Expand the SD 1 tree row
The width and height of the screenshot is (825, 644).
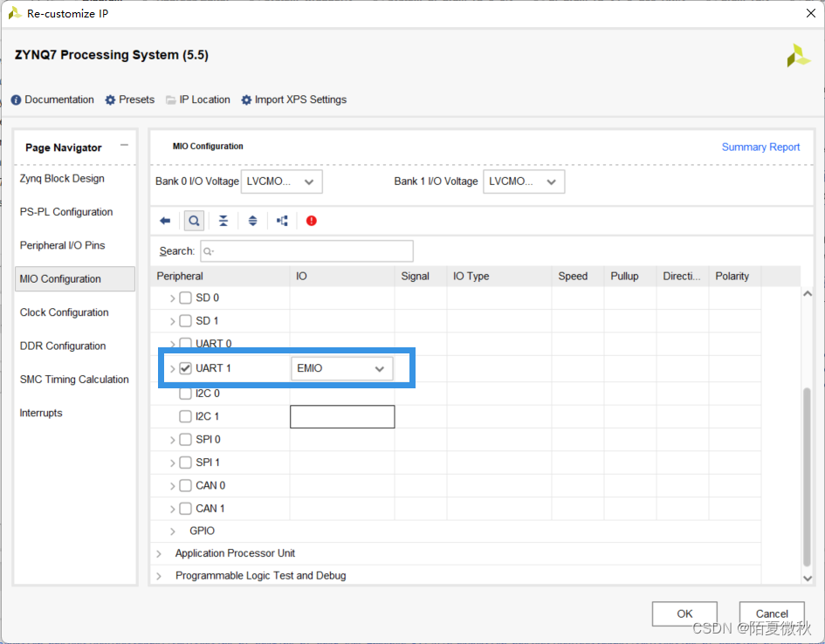172,321
